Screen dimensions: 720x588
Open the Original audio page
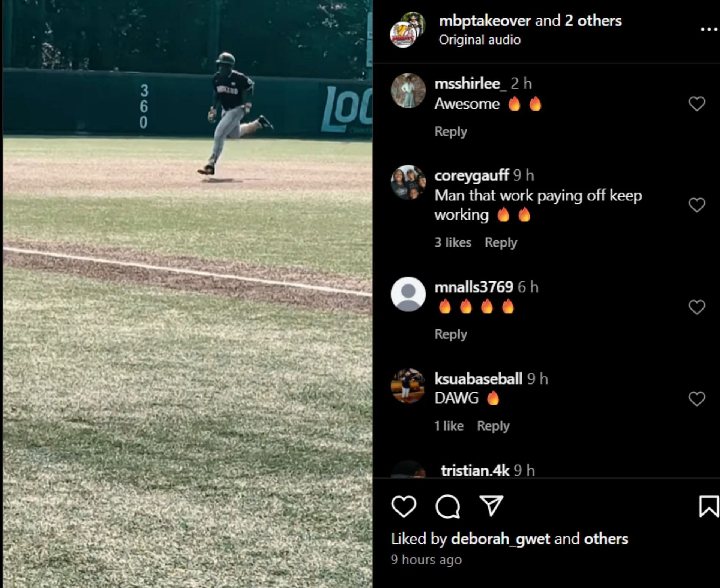point(480,40)
